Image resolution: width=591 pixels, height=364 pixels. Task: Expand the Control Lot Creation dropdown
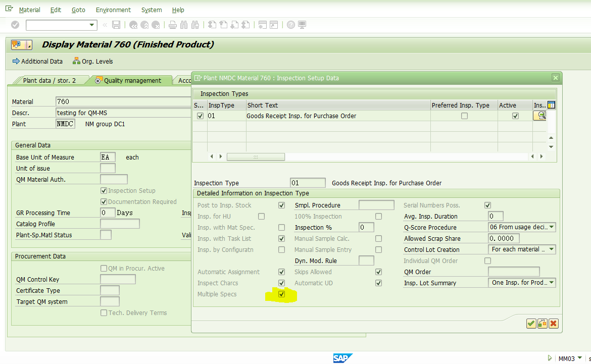551,249
